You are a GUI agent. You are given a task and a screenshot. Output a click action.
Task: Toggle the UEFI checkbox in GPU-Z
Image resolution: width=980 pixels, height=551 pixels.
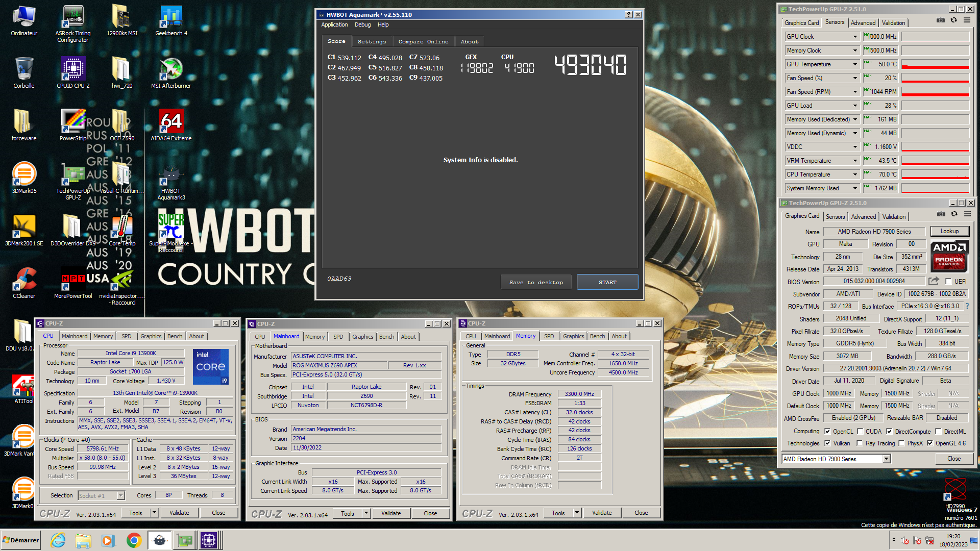948,282
